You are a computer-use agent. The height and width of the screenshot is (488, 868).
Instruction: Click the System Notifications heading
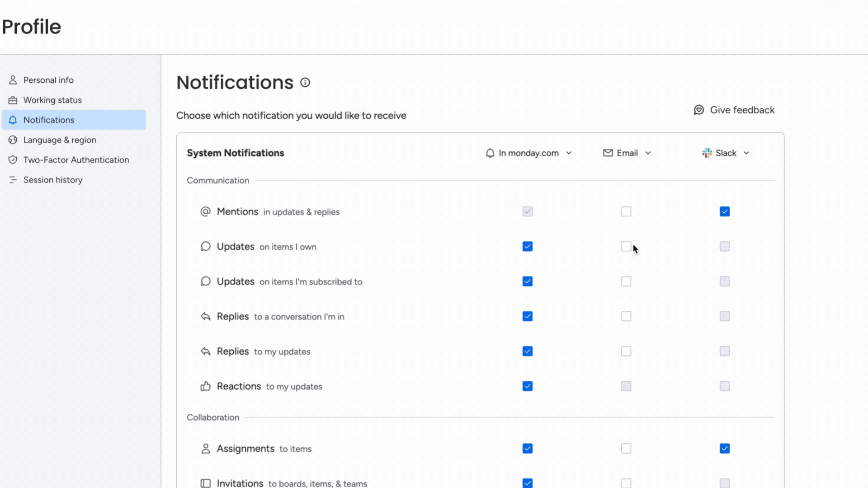point(236,153)
